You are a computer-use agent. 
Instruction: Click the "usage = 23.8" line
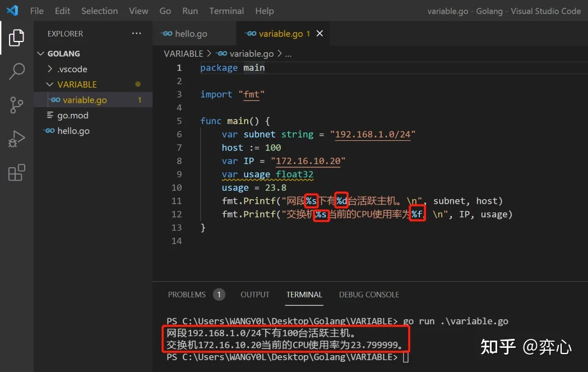tap(254, 188)
